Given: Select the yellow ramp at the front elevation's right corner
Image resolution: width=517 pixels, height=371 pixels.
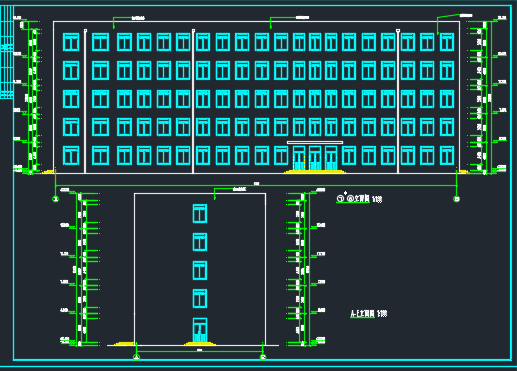Looking at the screenshot, I should tap(463, 172).
